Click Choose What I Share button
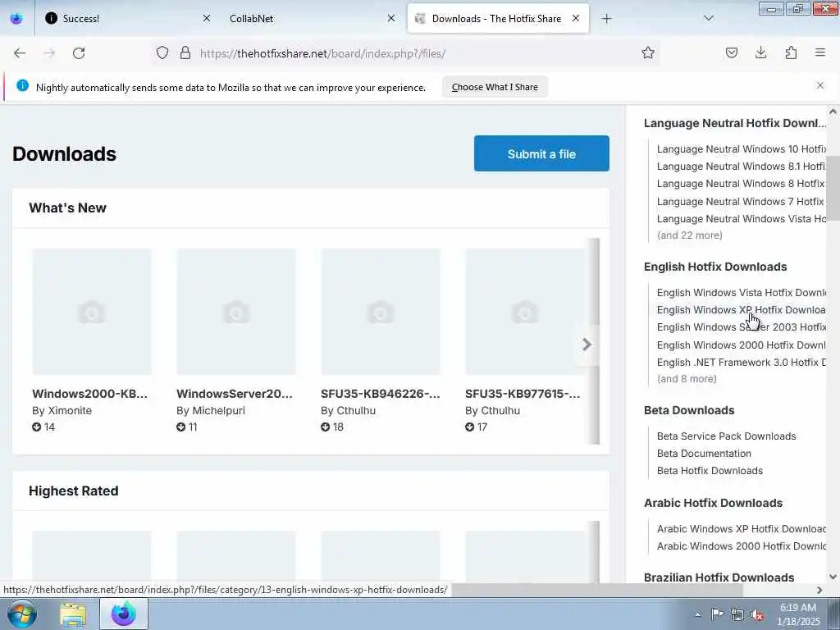Image resolution: width=840 pixels, height=630 pixels. pos(495,87)
